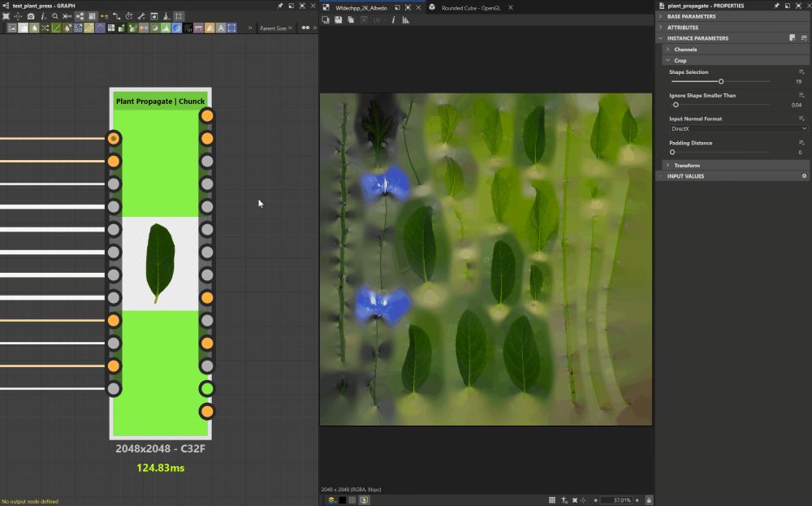Image resolution: width=812 pixels, height=506 pixels.
Task: Click the camera screenshot icon in graph toolbar
Action: 30,16
